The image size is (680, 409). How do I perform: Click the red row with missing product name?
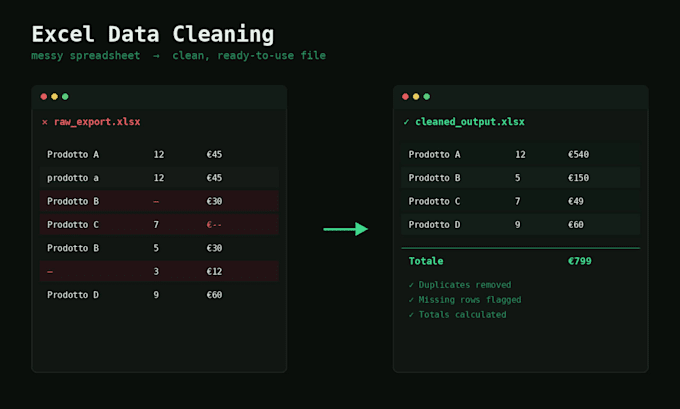pyautogui.click(x=159, y=272)
